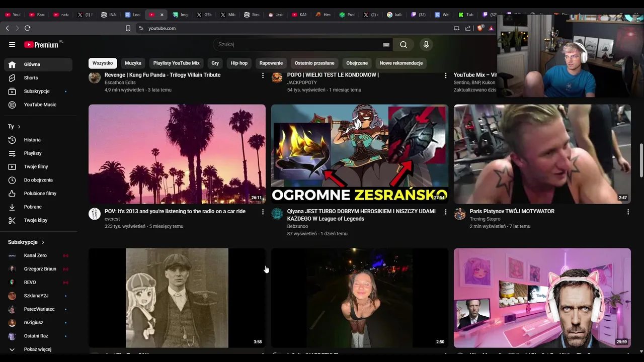Expand the Subskrypcje heading chevron

coord(43,242)
